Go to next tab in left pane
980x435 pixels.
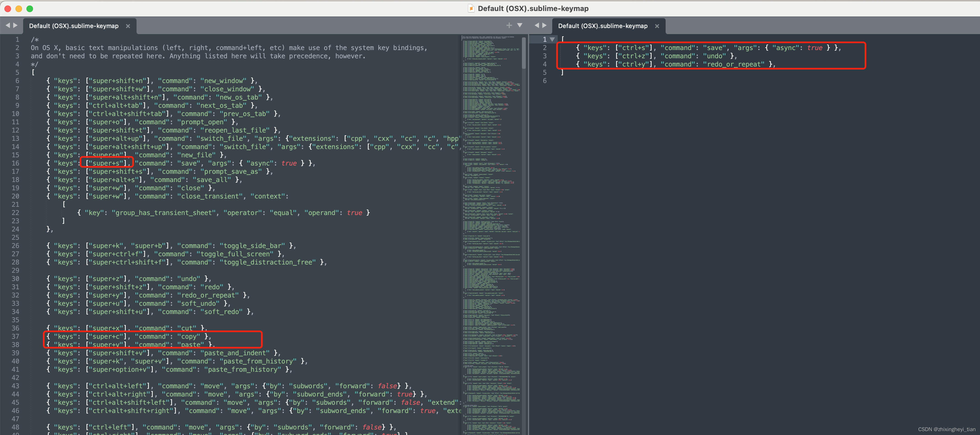pyautogui.click(x=16, y=26)
